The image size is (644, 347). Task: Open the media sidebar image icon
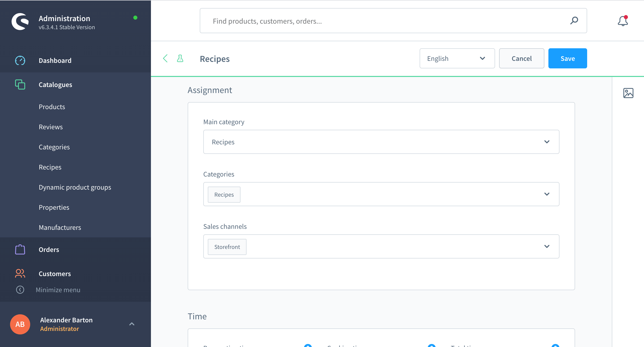(x=628, y=93)
